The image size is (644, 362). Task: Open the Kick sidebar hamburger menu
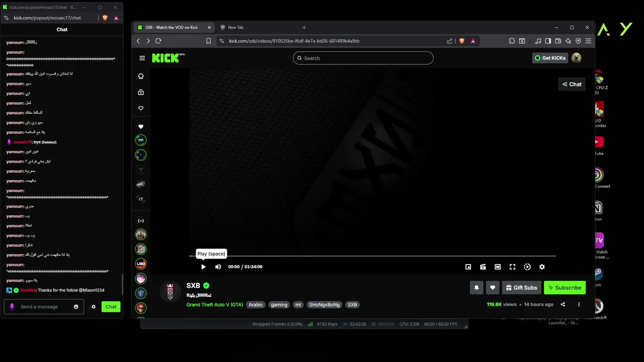tap(142, 58)
